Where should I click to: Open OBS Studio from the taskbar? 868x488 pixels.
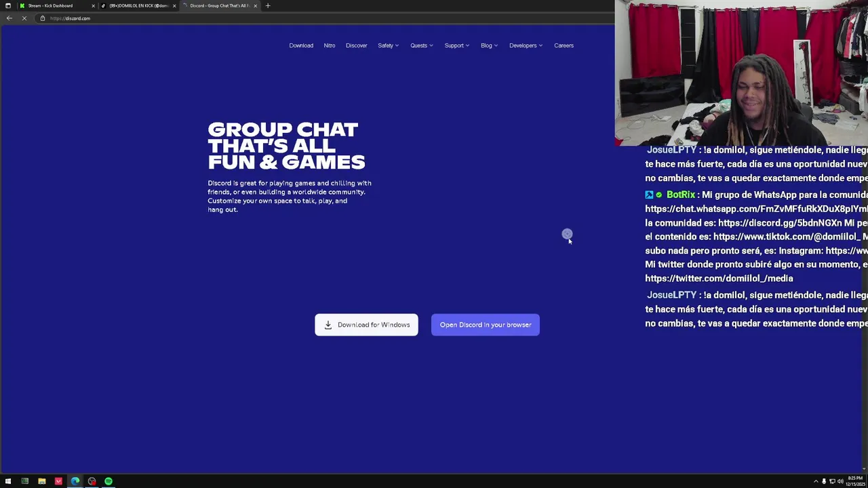click(x=92, y=481)
